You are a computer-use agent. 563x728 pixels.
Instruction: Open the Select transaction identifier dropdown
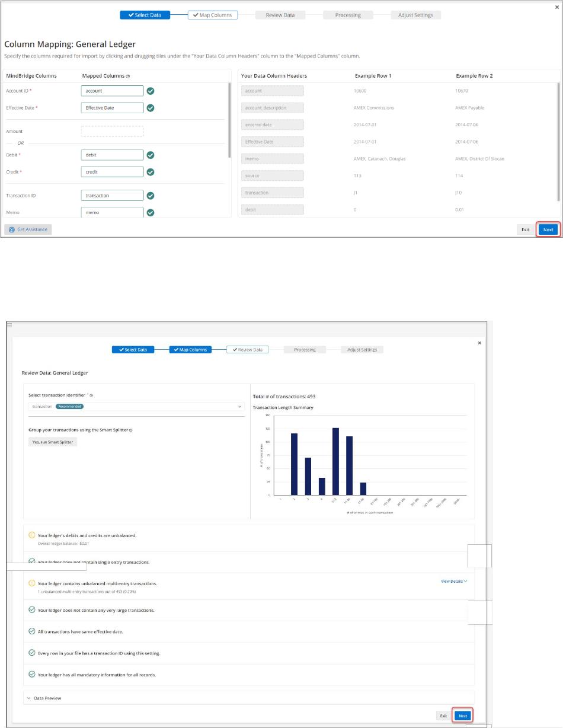136,407
